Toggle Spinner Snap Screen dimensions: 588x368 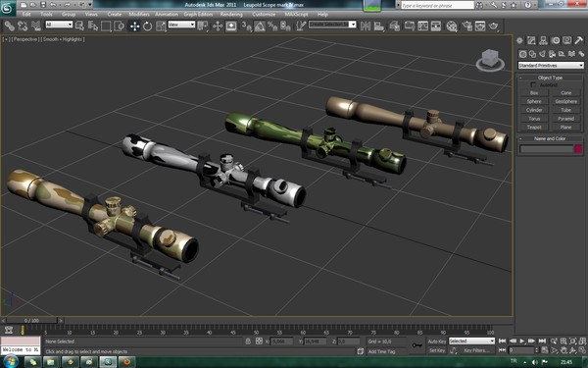click(x=286, y=26)
